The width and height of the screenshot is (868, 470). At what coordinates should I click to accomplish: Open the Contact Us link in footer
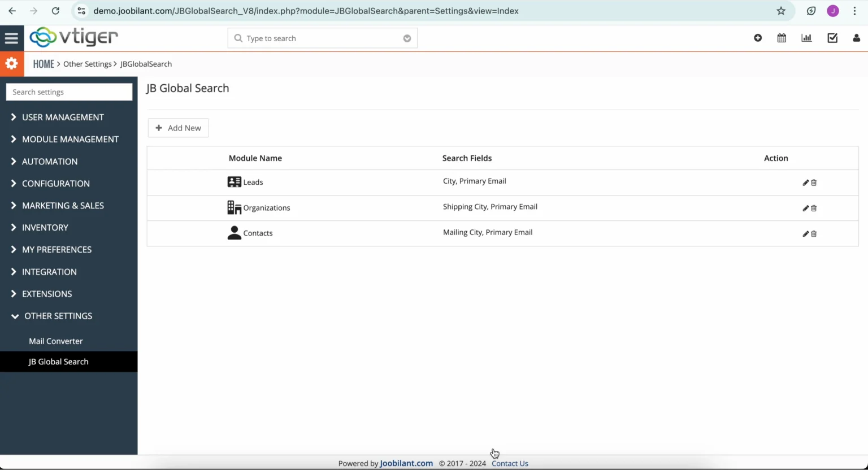(x=509, y=463)
